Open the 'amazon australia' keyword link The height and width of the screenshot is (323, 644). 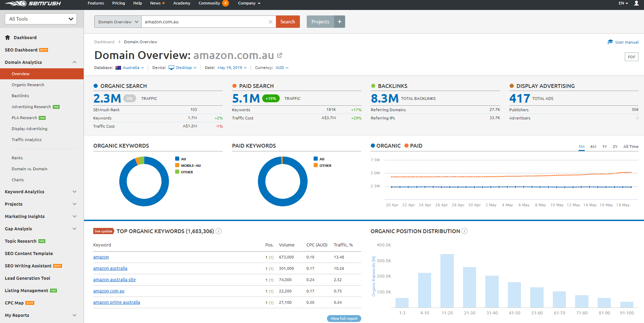(x=110, y=268)
